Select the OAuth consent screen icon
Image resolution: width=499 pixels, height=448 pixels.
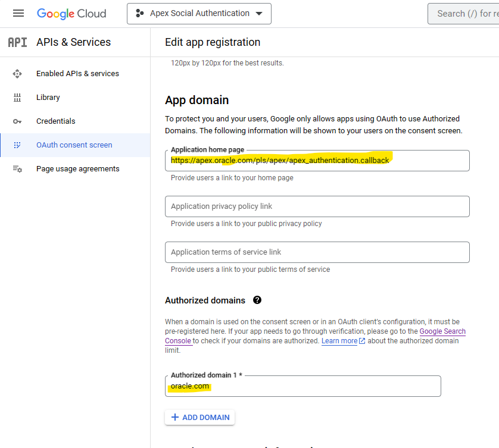coord(18,145)
